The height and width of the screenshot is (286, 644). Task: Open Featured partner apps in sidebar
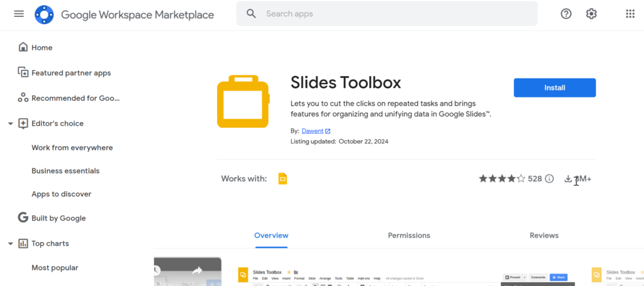coord(70,73)
